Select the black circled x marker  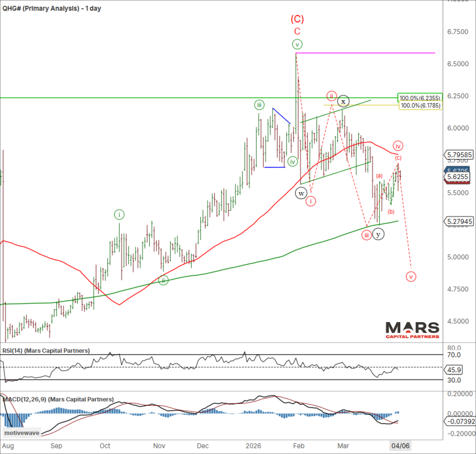[x=343, y=101]
